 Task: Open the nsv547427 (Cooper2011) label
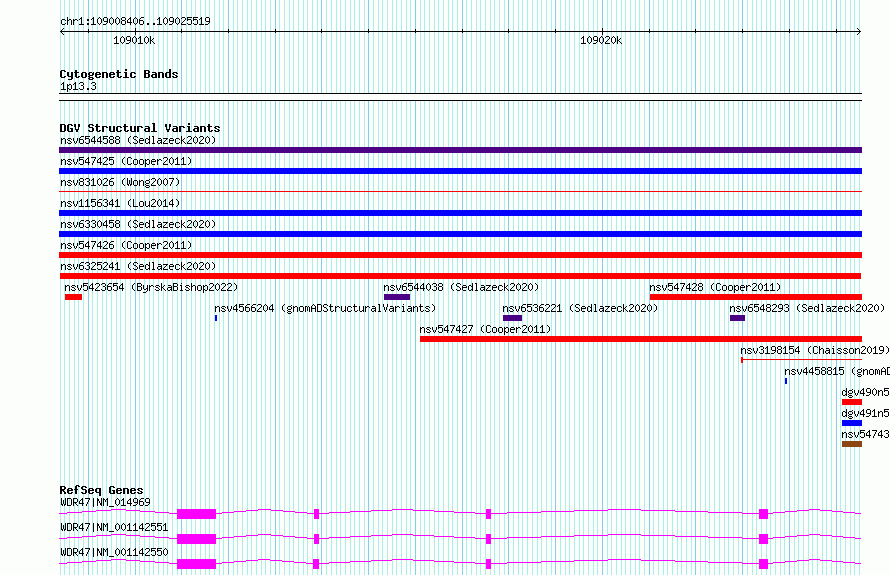point(485,329)
